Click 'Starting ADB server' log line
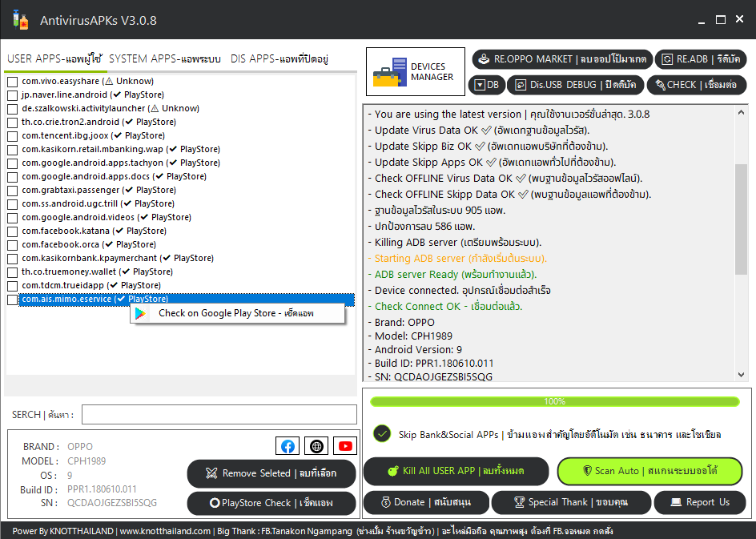 tap(457, 259)
